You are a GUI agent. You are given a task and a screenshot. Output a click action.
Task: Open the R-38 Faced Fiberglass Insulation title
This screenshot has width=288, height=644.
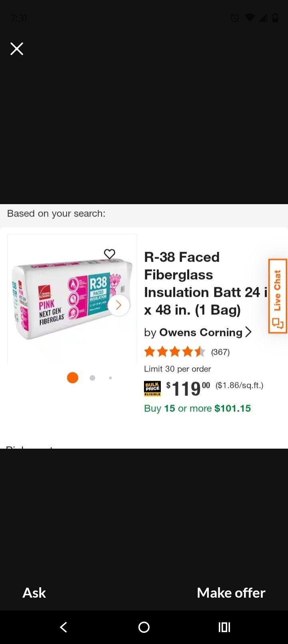pos(204,283)
